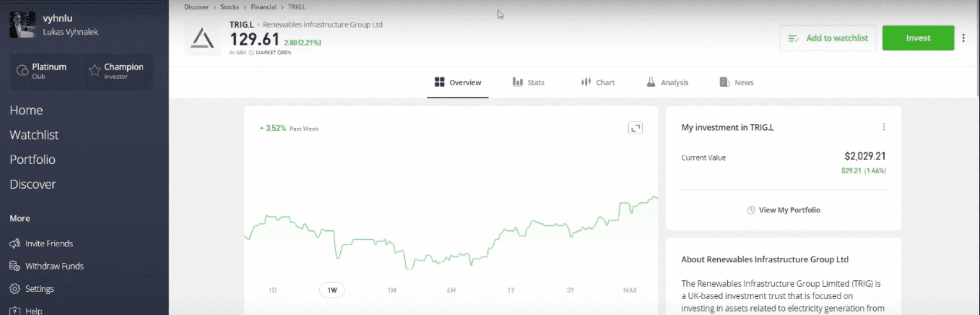Switch to the Overview tab

pyautogui.click(x=458, y=82)
